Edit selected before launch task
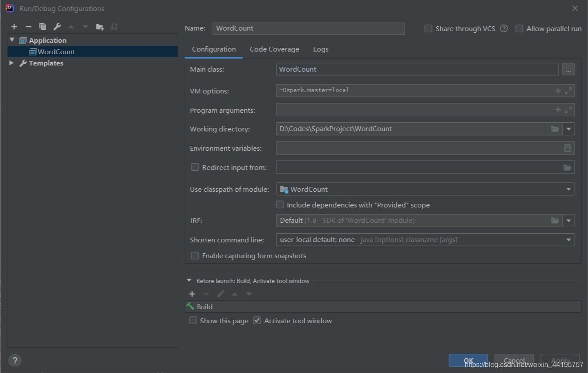588x373 pixels. [x=220, y=294]
